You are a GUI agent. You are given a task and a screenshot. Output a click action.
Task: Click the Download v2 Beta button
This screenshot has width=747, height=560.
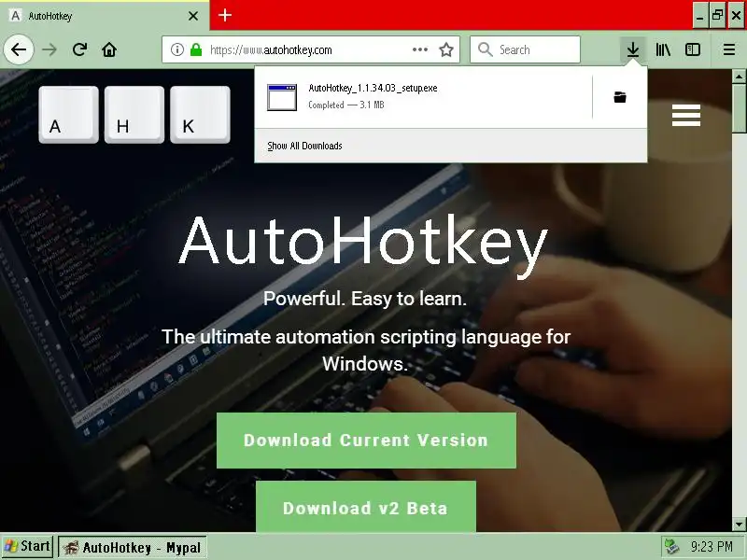tap(365, 507)
